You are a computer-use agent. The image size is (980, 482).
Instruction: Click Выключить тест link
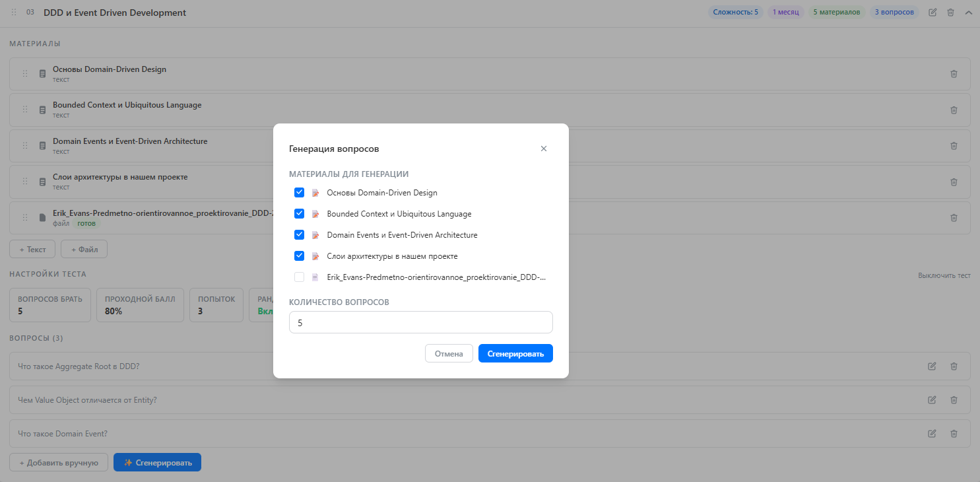[x=944, y=275]
